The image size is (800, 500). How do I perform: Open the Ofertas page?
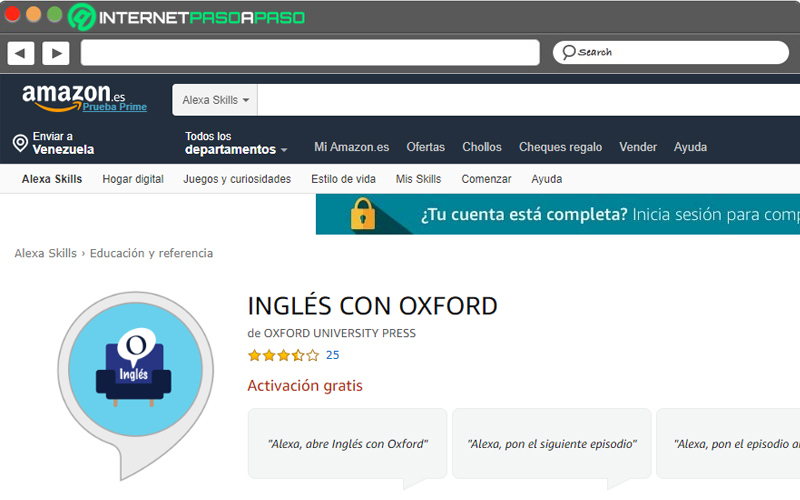point(426,147)
